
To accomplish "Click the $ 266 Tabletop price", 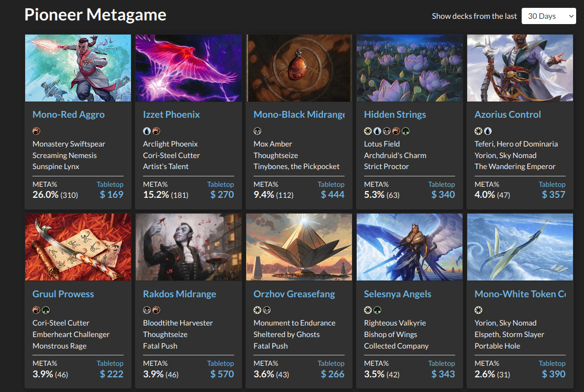I will pos(333,374).
